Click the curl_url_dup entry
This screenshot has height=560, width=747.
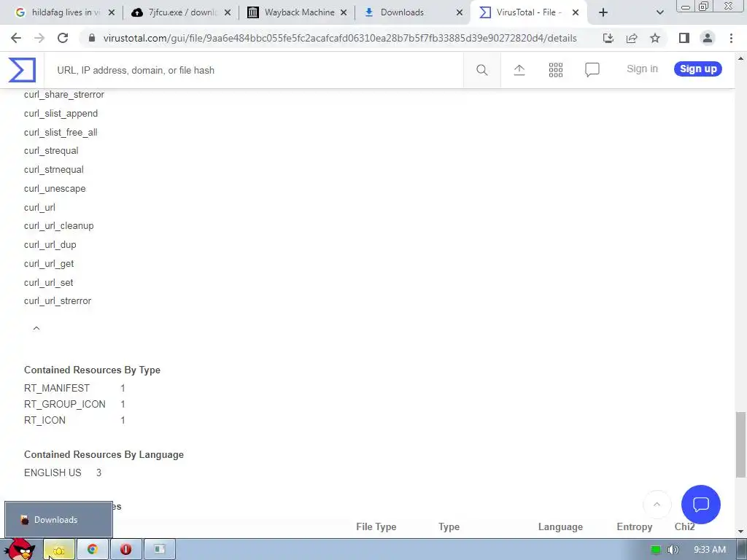50,245
